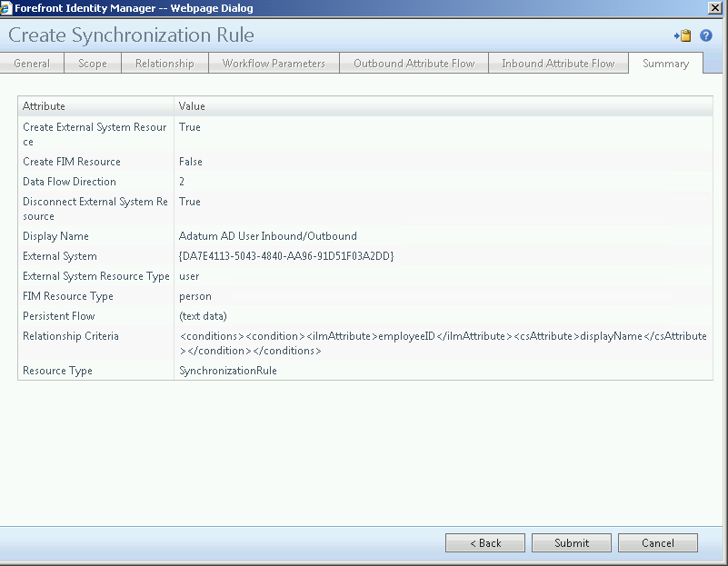Select the Summary tab

666,64
